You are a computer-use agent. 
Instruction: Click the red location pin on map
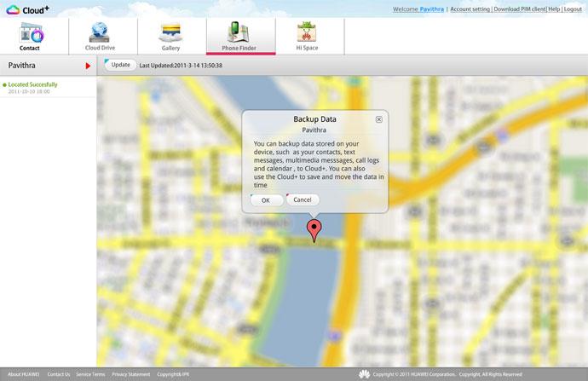tap(314, 231)
